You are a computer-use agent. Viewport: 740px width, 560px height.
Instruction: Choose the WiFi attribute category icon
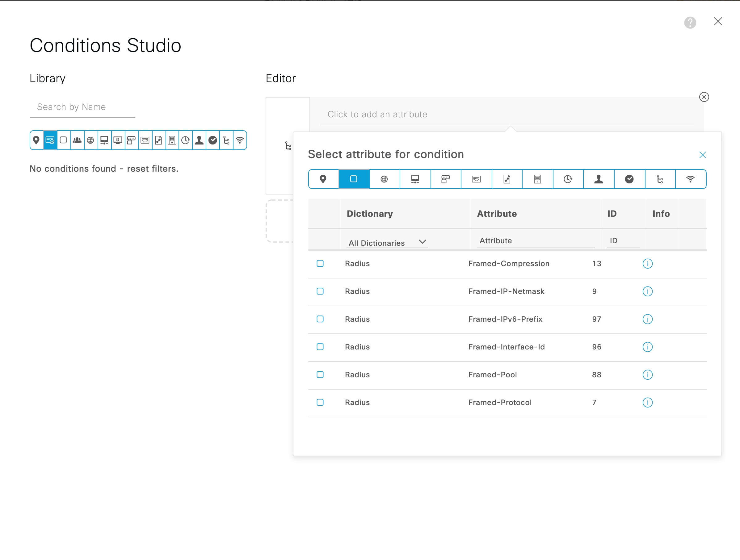pos(691,179)
